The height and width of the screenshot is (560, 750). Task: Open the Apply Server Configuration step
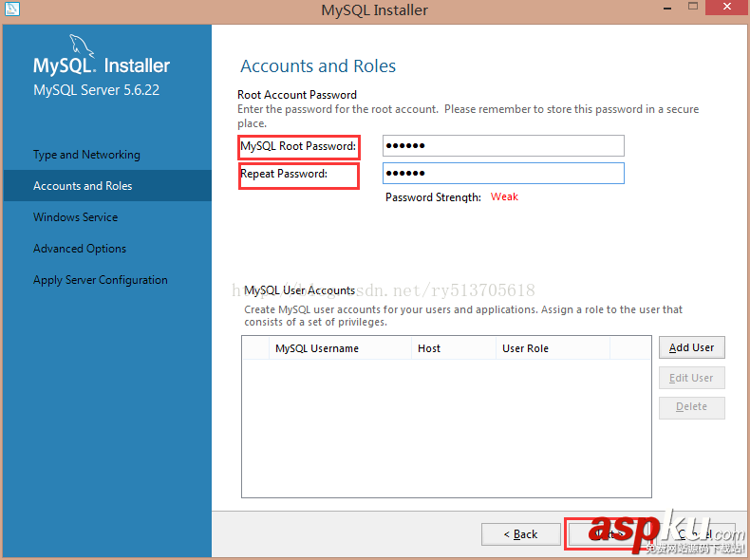click(x=101, y=280)
